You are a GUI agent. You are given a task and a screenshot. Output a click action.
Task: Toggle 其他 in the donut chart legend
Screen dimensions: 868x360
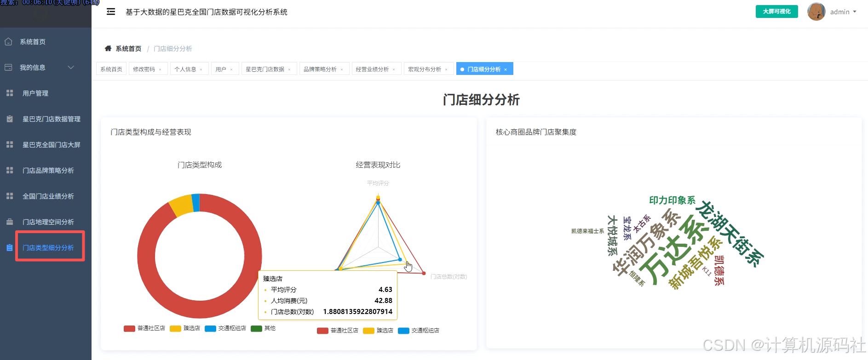click(263, 328)
